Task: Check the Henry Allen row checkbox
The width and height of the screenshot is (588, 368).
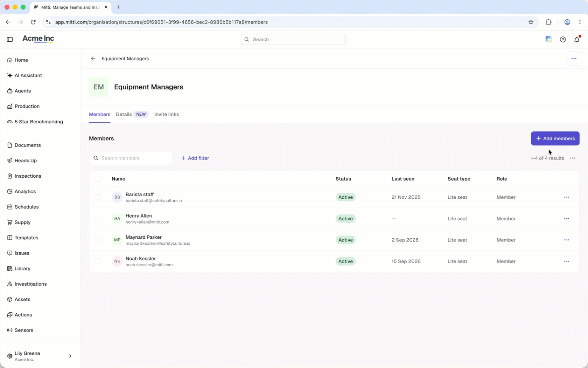Action: pos(98,219)
